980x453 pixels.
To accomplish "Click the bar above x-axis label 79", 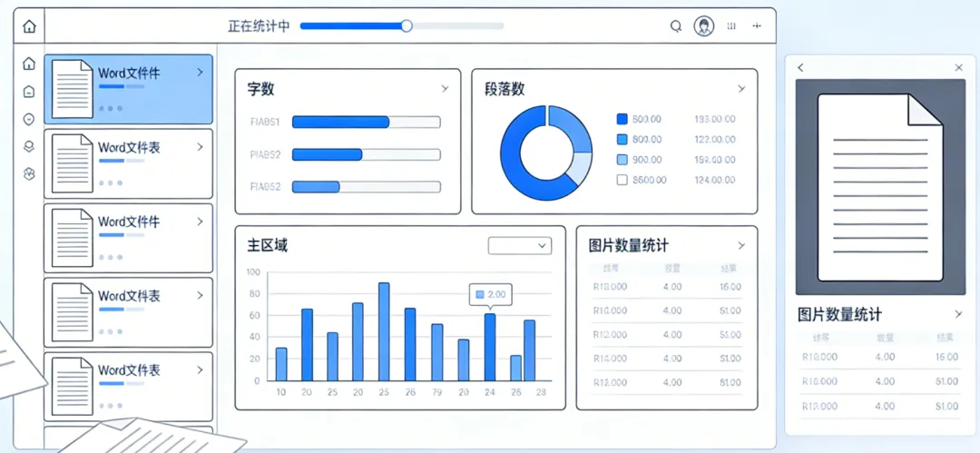I will coord(437,352).
